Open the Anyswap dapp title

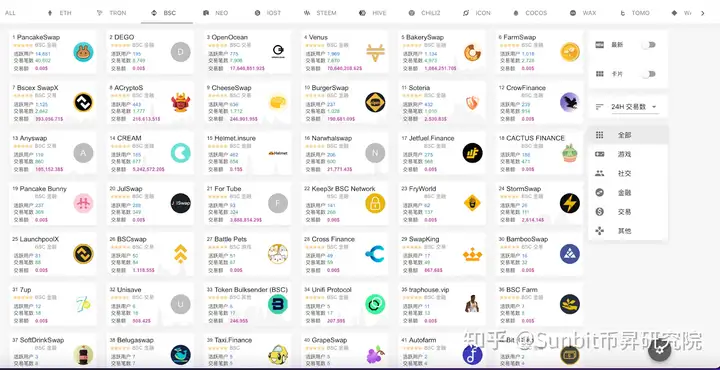[34, 138]
